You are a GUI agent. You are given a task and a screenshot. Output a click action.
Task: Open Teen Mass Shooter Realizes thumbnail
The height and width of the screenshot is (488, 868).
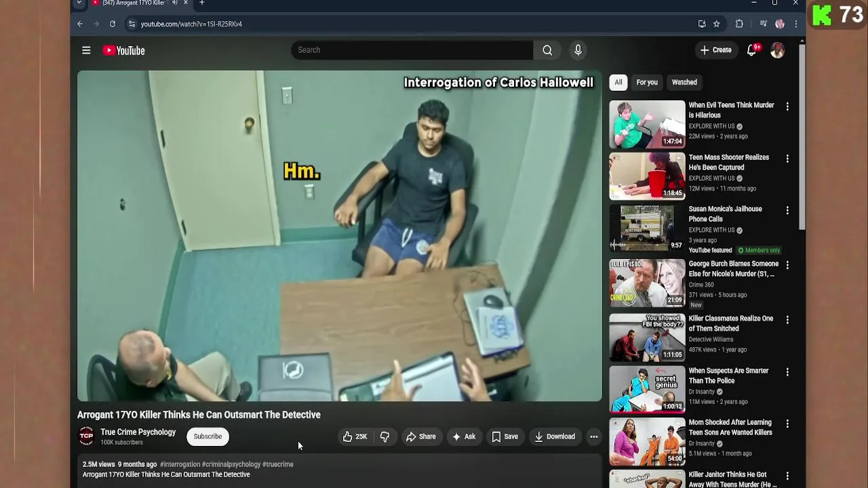[647, 176]
